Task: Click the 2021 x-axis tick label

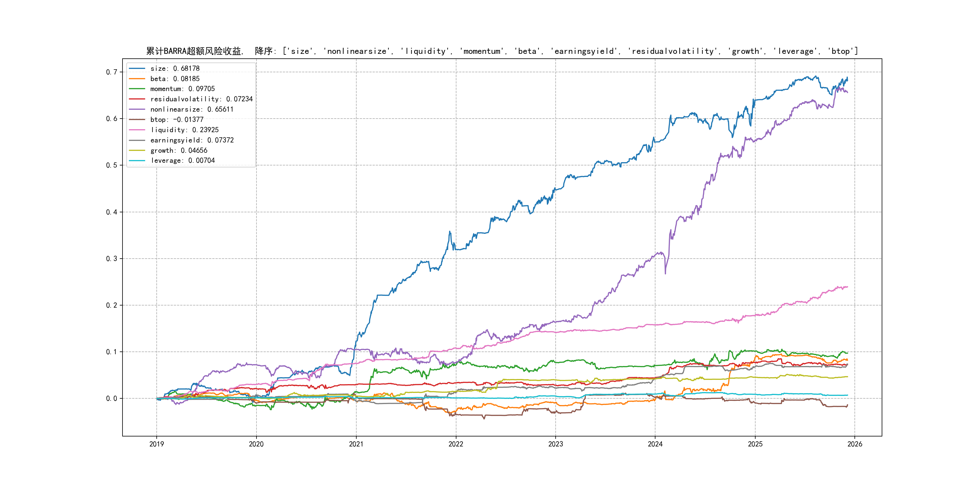Action: (x=356, y=444)
